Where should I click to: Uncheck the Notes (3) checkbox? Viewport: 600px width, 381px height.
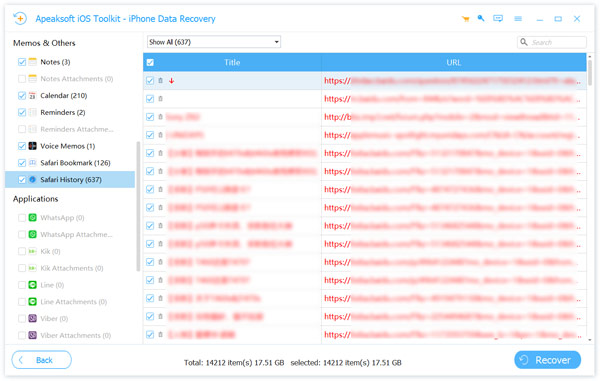(22, 62)
